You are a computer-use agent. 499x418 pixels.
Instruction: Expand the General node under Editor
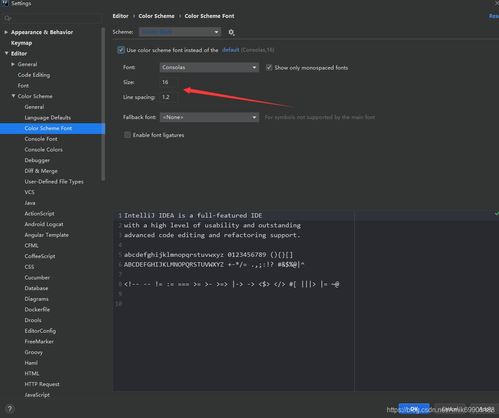point(13,64)
